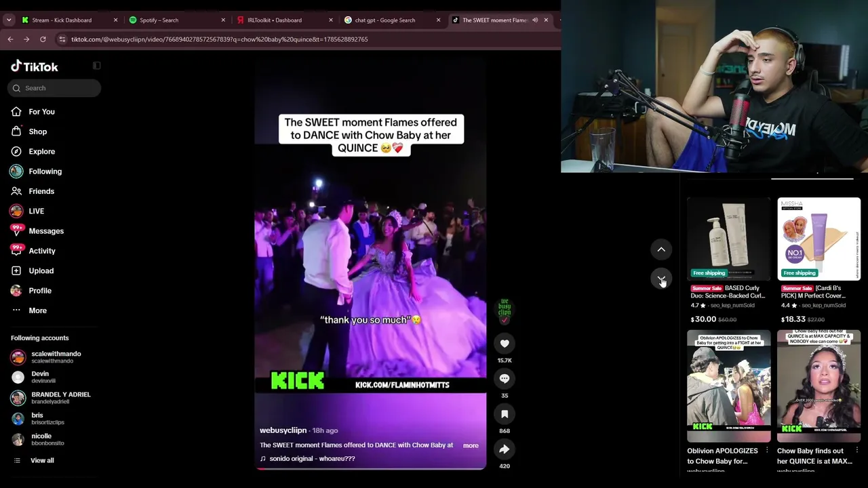Switch to the Spotify – Search tab
The height and width of the screenshot is (488, 868).
pos(159,20)
